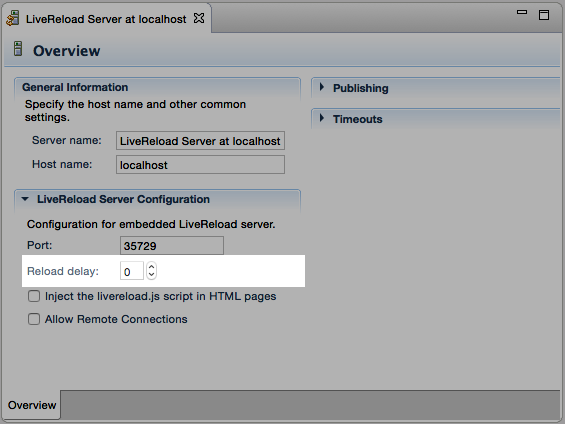Click the Host name label
Image resolution: width=565 pixels, height=424 pixels.
[x=62, y=164]
